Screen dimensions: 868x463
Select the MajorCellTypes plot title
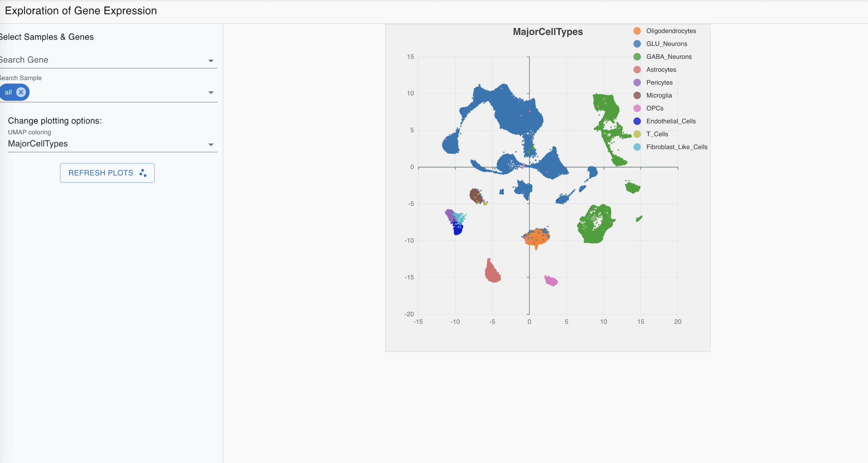(x=547, y=32)
